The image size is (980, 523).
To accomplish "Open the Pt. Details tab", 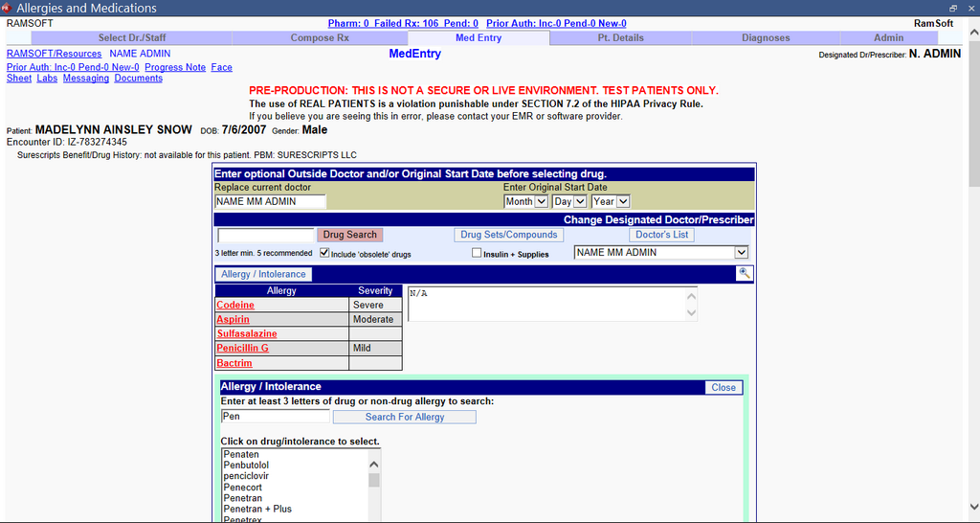I will click(621, 38).
